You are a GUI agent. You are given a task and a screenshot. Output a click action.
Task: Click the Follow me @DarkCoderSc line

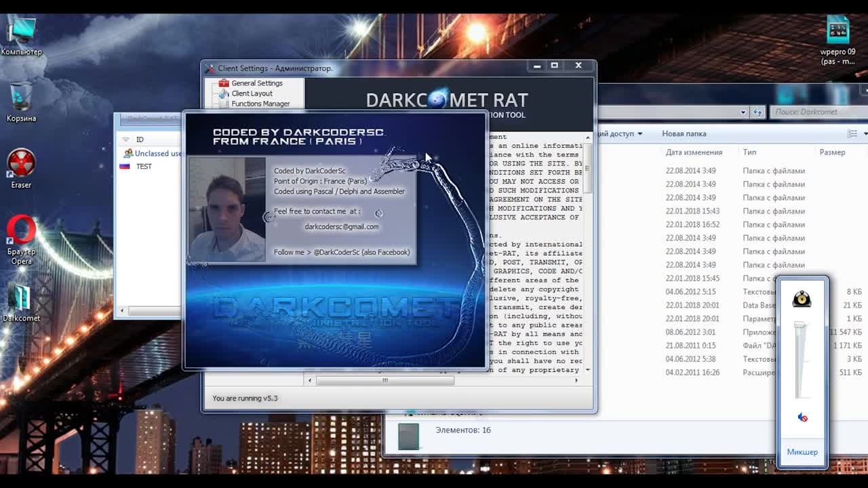point(342,252)
